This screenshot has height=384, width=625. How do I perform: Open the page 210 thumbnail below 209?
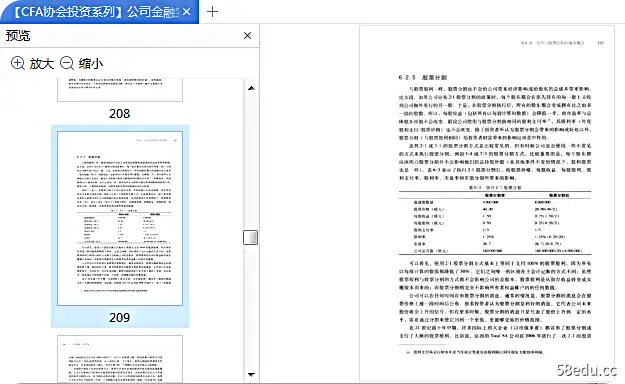120,359
